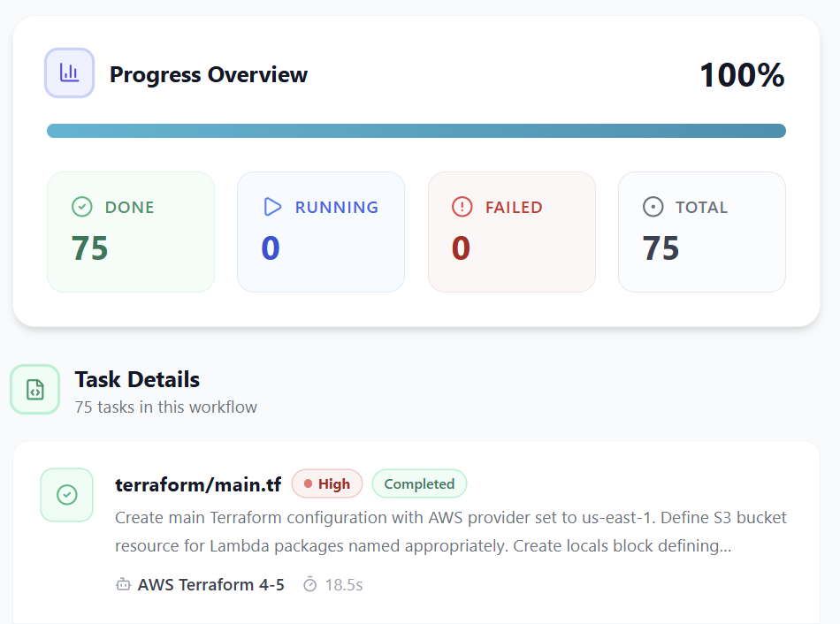The image size is (840, 624).
Task: Click the Failed alert circle icon
Action: [462, 207]
